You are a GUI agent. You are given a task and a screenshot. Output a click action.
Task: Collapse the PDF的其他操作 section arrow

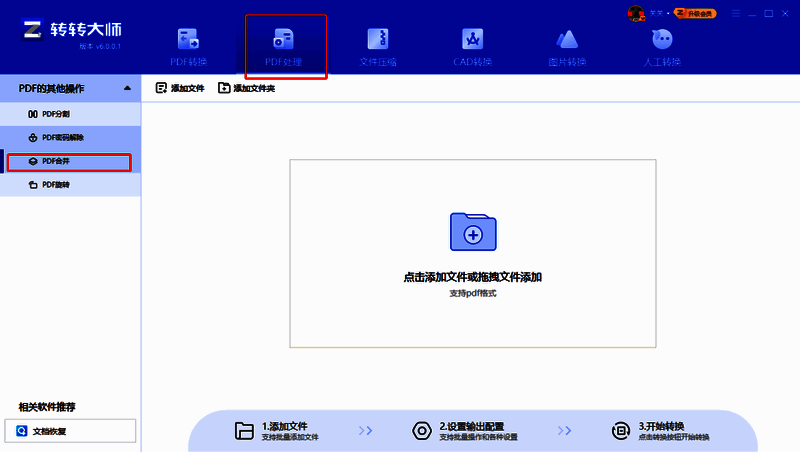[x=127, y=89]
